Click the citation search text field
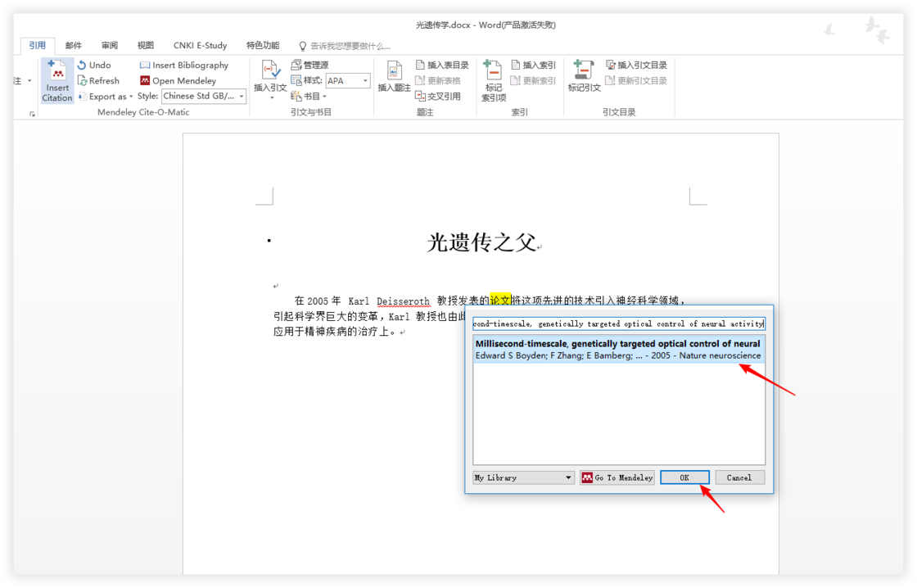 pyautogui.click(x=618, y=323)
